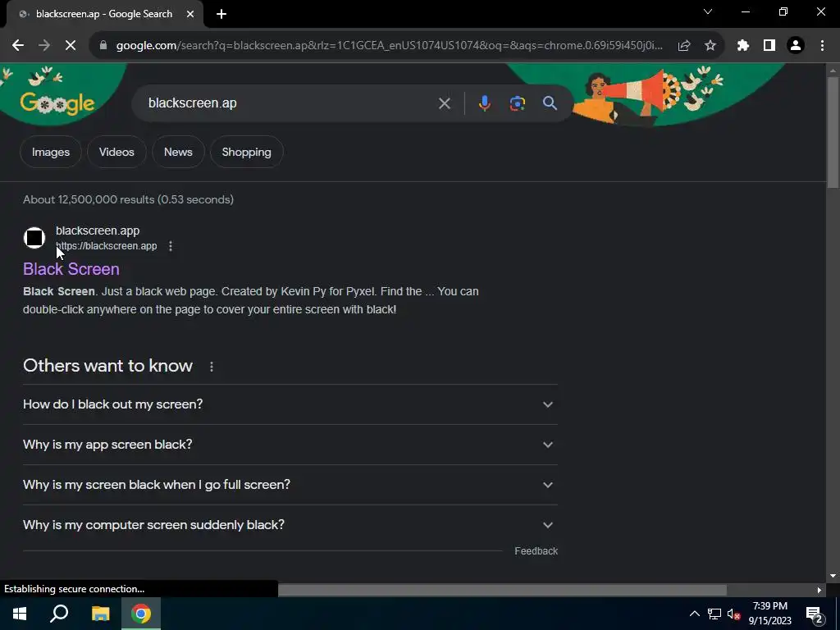This screenshot has height=630, width=840.
Task: Open the clock showing 7:39 PM
Action: point(769,614)
